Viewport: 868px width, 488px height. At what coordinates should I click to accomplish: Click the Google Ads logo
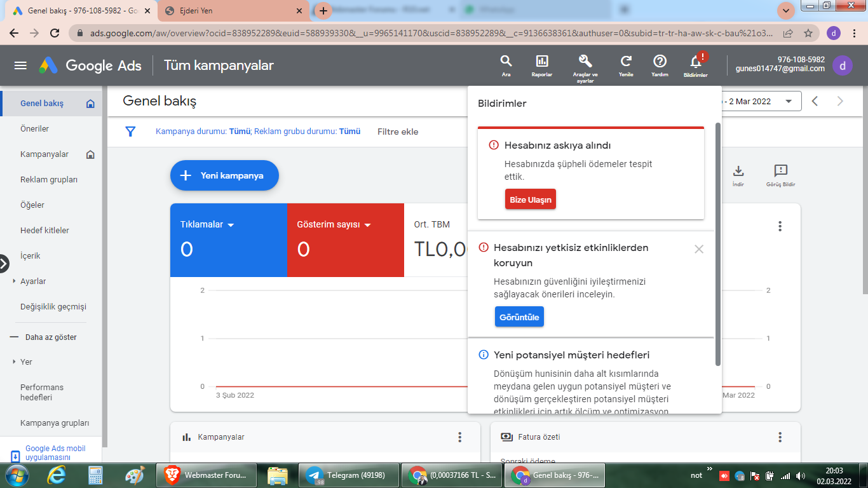coord(90,65)
